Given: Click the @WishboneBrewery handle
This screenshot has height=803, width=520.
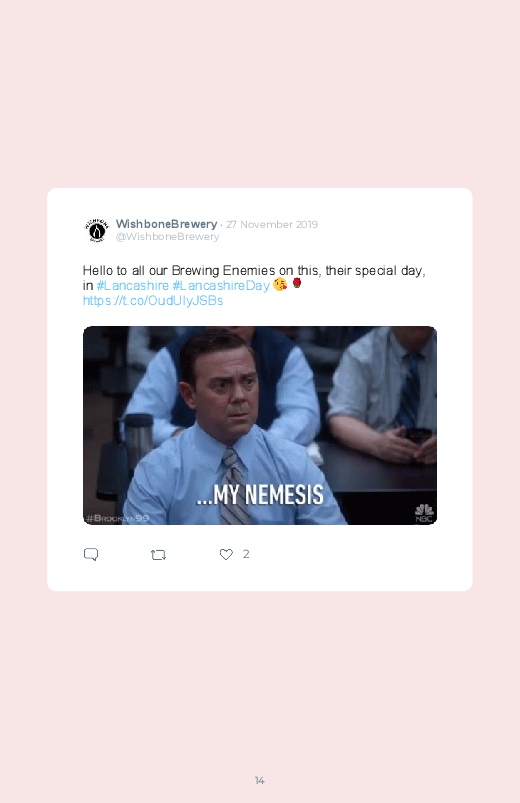Looking at the screenshot, I should [168, 237].
